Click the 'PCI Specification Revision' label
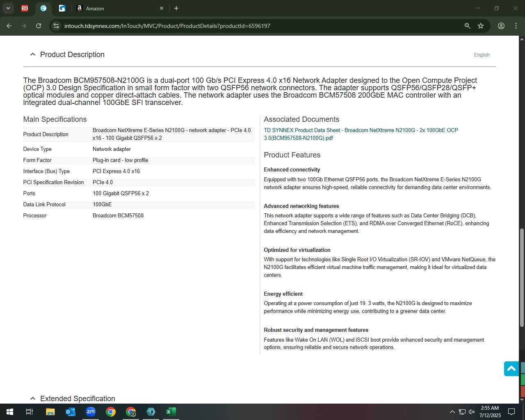This screenshot has width=525, height=420. [x=53, y=182]
